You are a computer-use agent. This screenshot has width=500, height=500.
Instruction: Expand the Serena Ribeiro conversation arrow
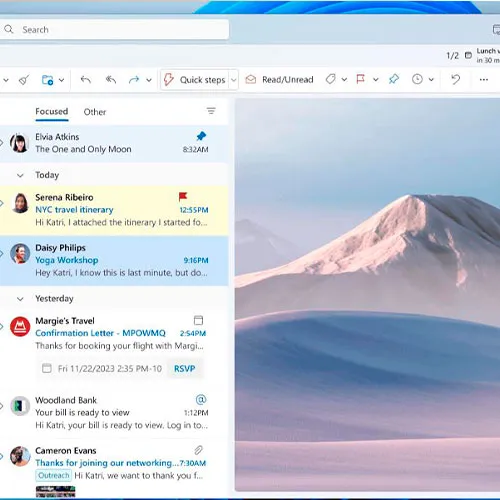(x=2, y=203)
